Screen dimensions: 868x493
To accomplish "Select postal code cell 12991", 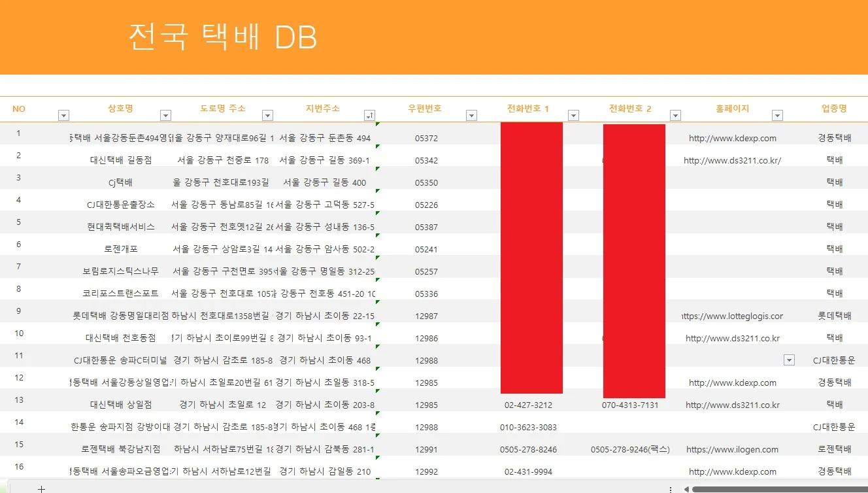I will click(x=426, y=450).
